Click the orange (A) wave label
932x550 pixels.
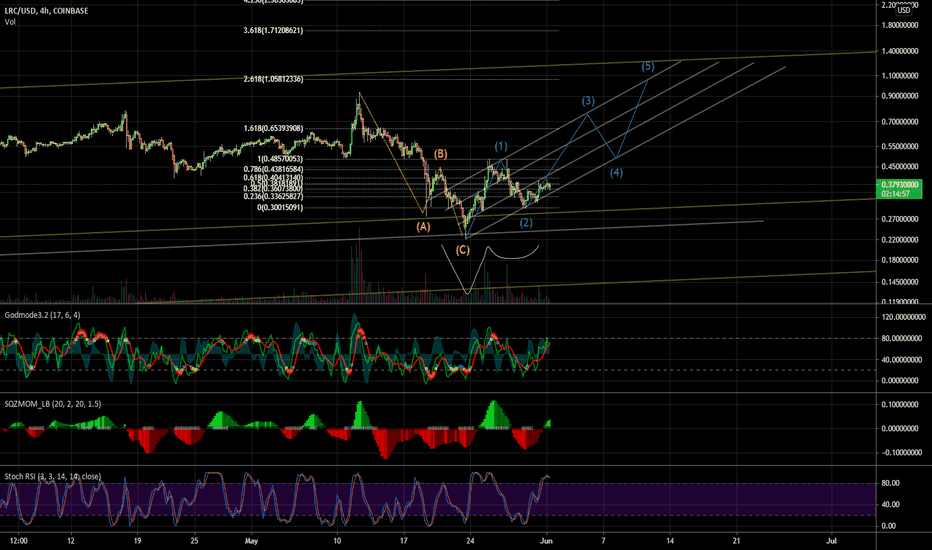click(423, 227)
